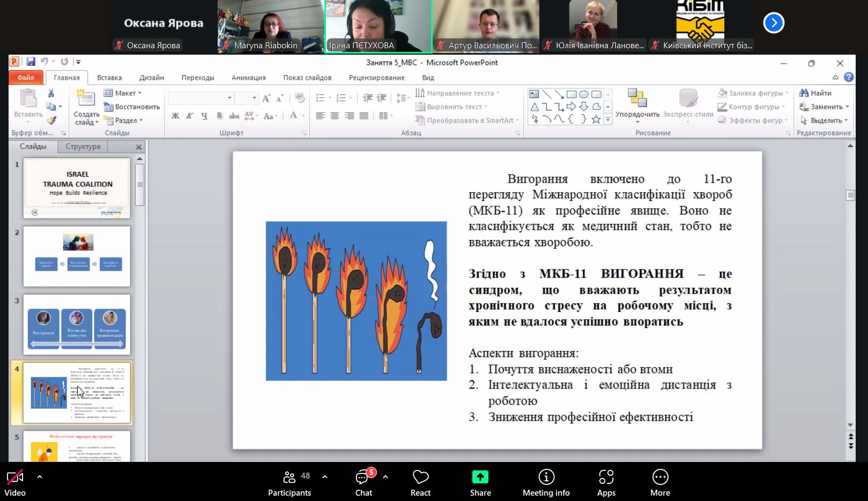868x501 pixels.
Task: Switch to the Структура pane tab
Action: 83,146
